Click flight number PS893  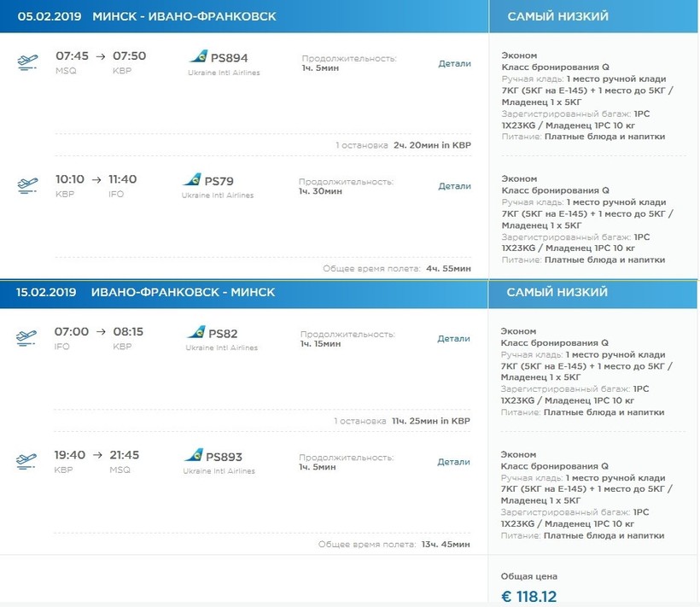click(x=227, y=457)
